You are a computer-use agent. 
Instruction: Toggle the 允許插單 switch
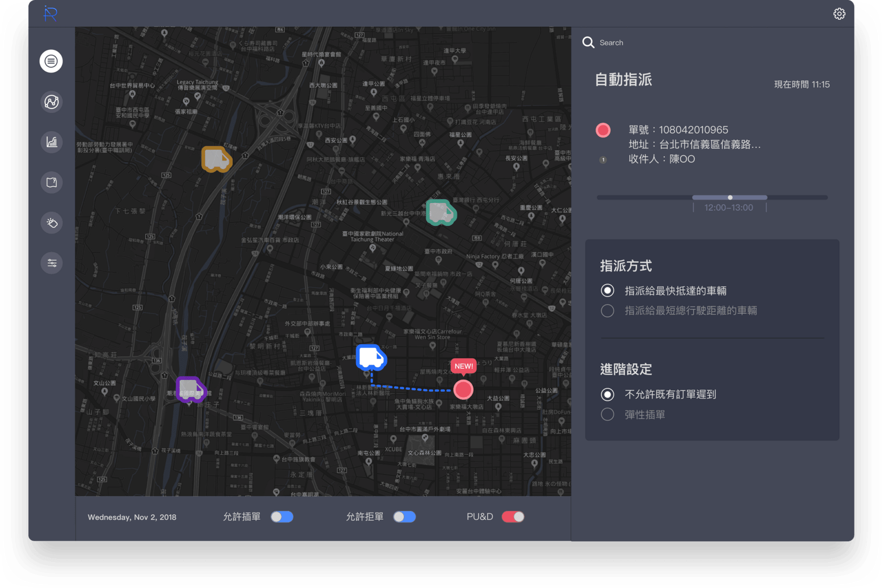pos(282,517)
